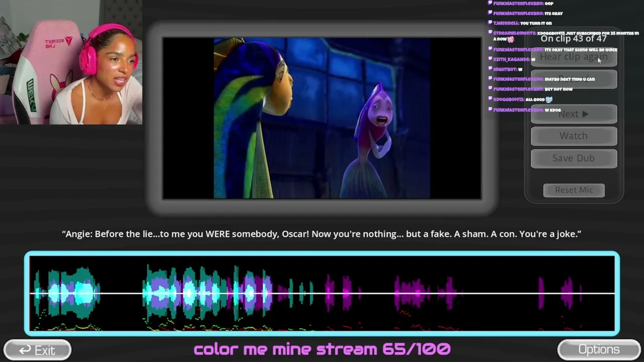The image size is (644, 362).
Task: Click the "maybe next time u can" message
Action: (570, 79)
